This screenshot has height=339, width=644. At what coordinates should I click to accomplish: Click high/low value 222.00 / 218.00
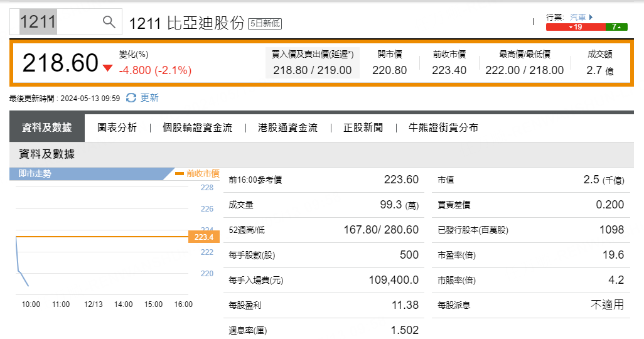525,70
